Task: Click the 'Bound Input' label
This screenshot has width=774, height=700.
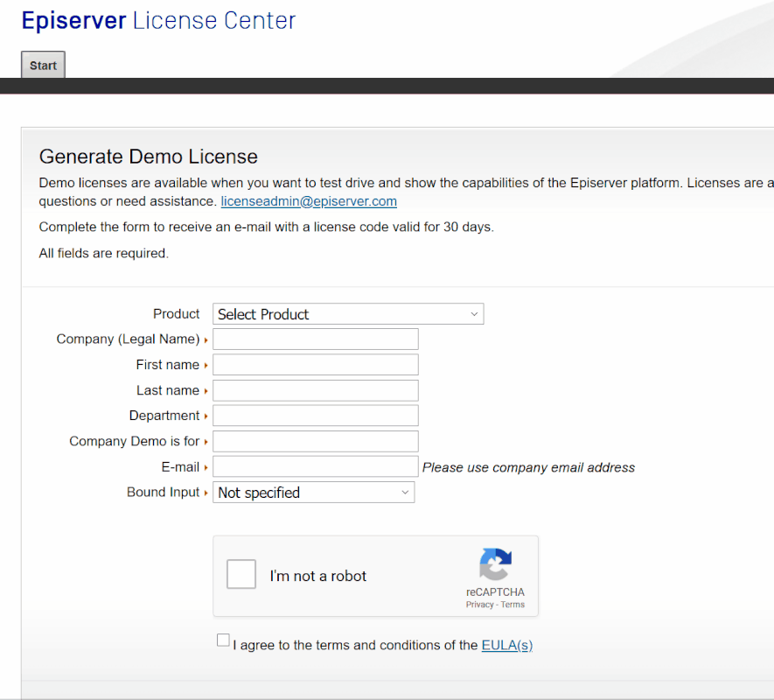Action: point(163,492)
